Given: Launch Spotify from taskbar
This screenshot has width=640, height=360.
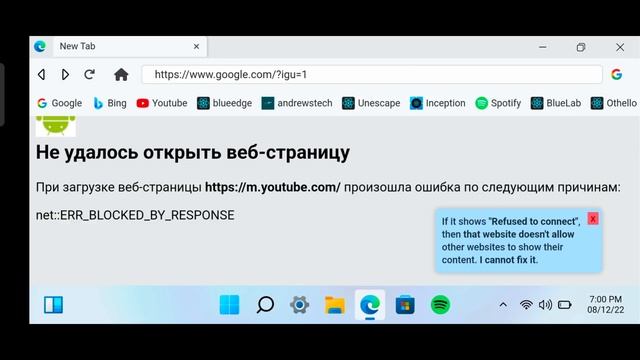Looking at the screenshot, I should 440,305.
